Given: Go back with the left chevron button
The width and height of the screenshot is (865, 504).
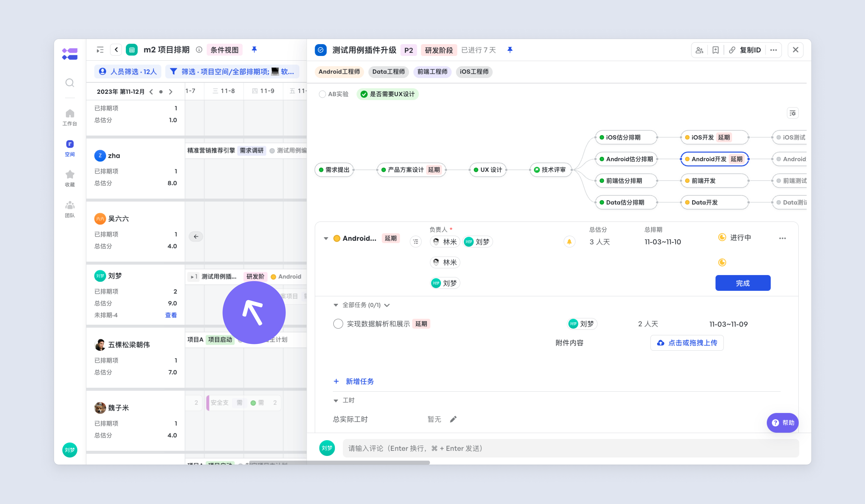Looking at the screenshot, I should [116, 50].
